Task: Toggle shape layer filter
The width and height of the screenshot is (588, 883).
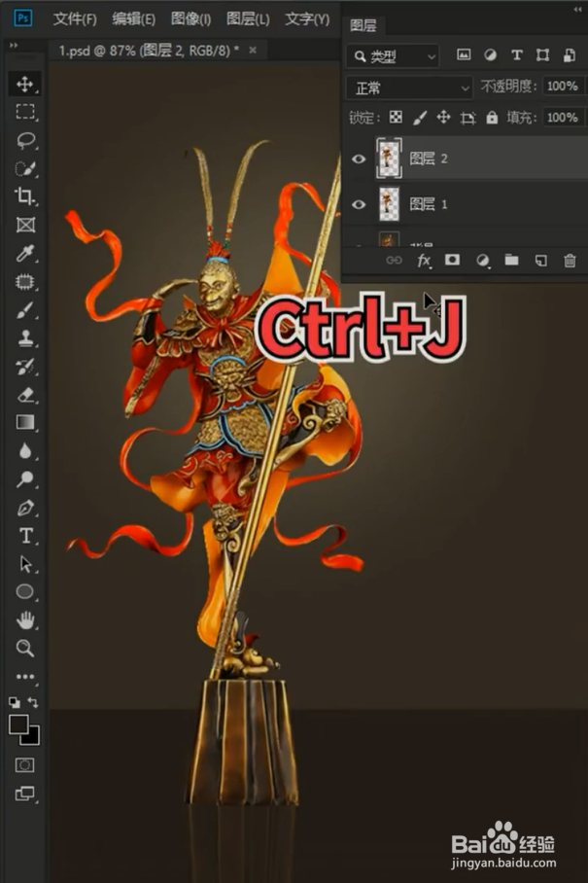Action: coord(542,54)
